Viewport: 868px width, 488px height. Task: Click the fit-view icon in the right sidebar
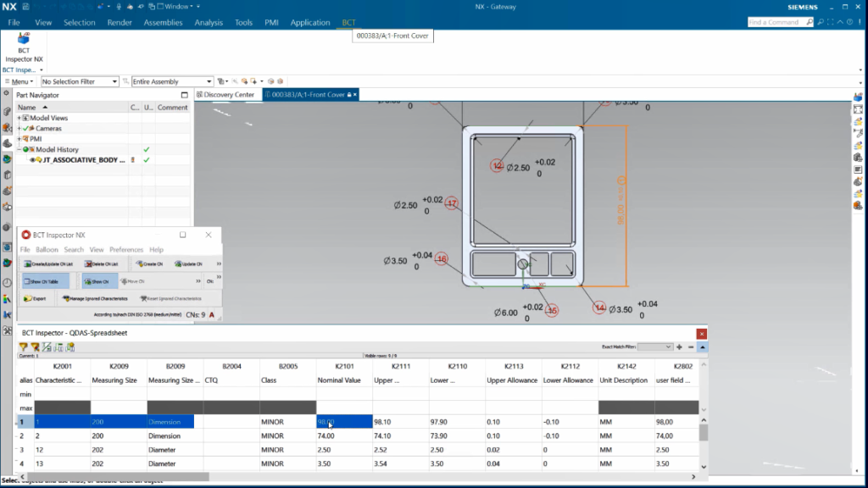tap(858, 109)
